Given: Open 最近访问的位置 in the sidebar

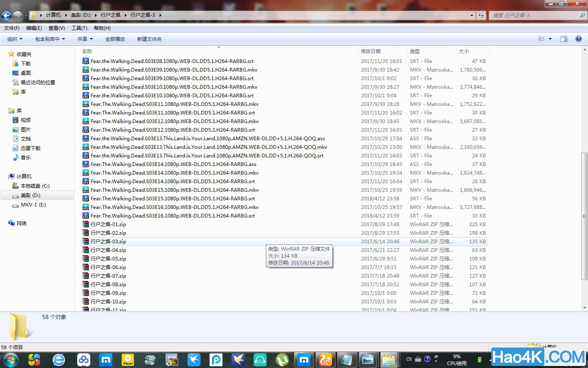Looking at the screenshot, I should pos(38,82).
